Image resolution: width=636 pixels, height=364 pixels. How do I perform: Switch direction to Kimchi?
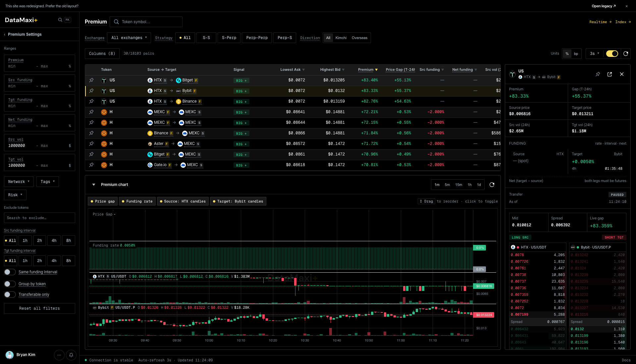click(341, 38)
